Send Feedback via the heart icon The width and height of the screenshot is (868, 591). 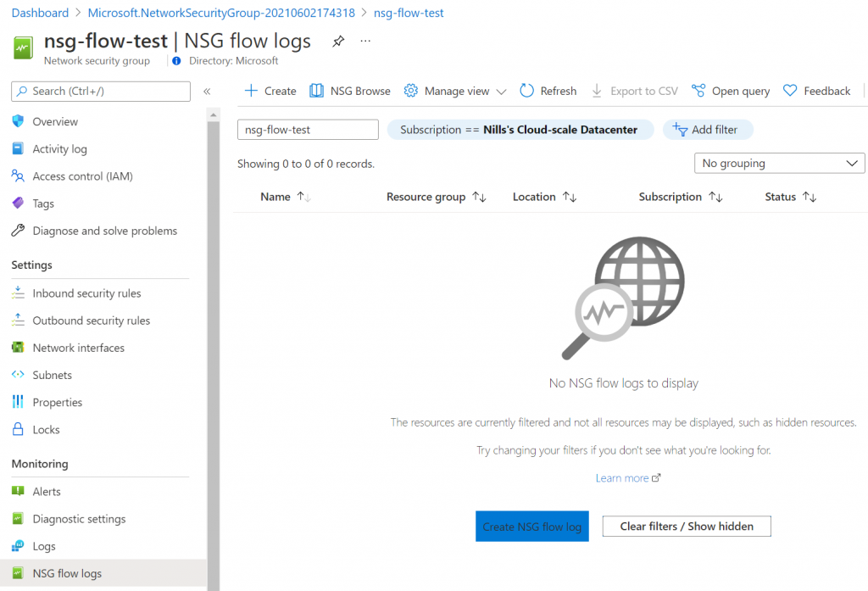[790, 91]
